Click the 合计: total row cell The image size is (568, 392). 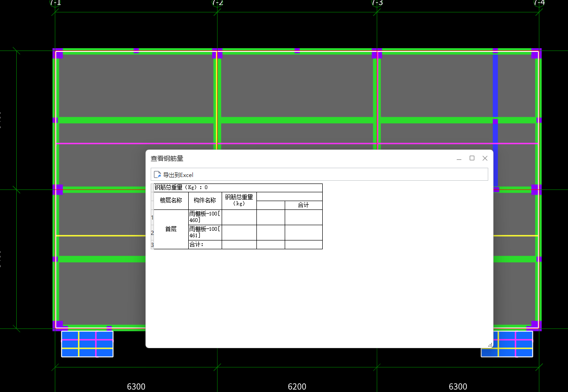(x=205, y=245)
